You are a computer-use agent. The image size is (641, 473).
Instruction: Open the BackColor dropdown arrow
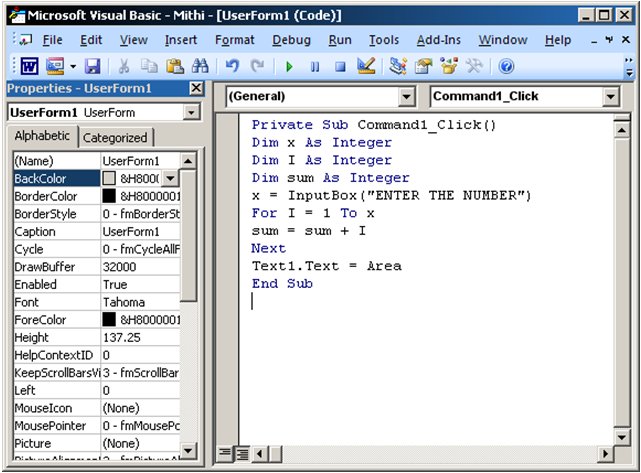(170, 178)
